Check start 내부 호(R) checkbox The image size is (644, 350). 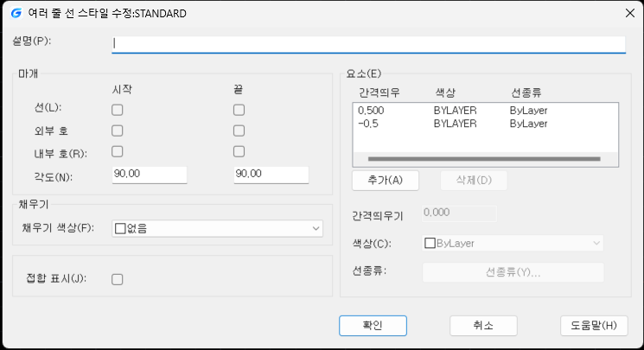118,152
